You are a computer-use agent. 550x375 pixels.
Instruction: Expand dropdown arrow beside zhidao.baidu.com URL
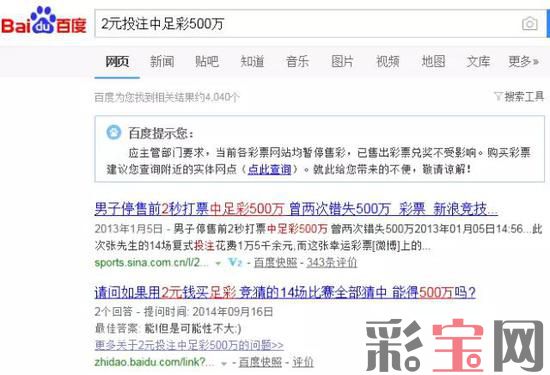click(224, 363)
